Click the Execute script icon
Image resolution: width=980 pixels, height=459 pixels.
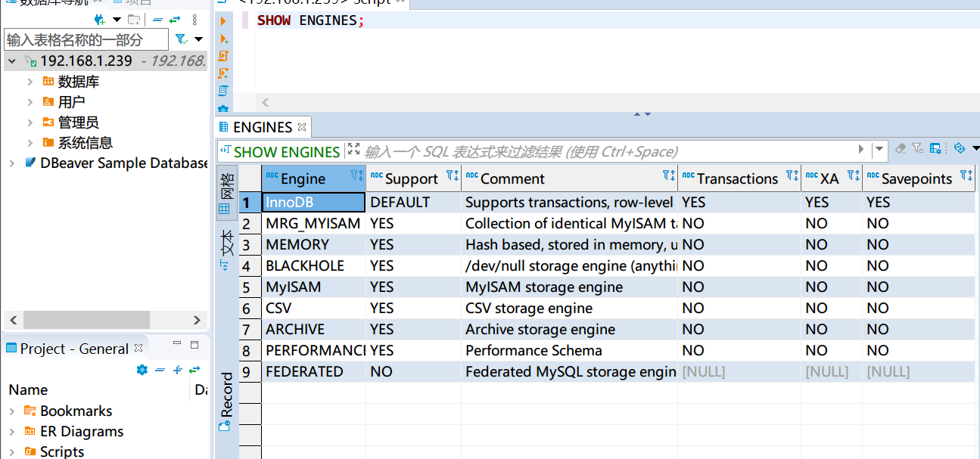(x=222, y=56)
